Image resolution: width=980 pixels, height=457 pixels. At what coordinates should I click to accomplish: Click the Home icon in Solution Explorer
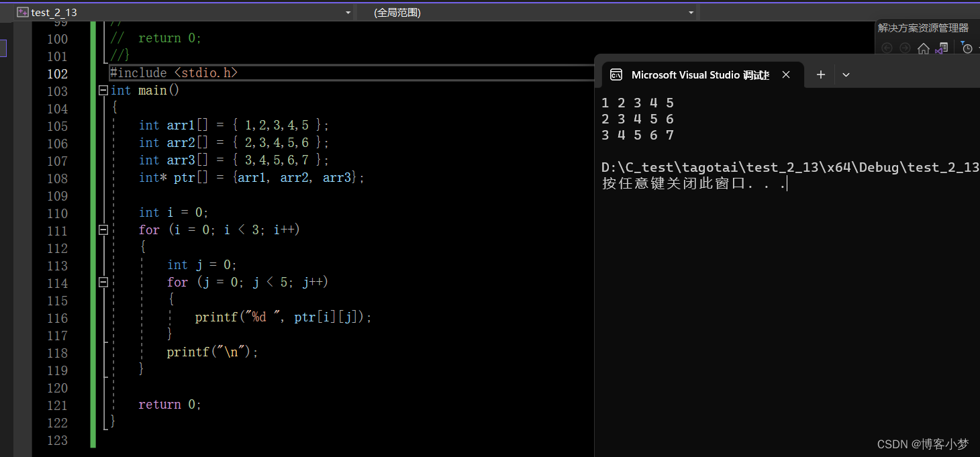[x=924, y=48]
